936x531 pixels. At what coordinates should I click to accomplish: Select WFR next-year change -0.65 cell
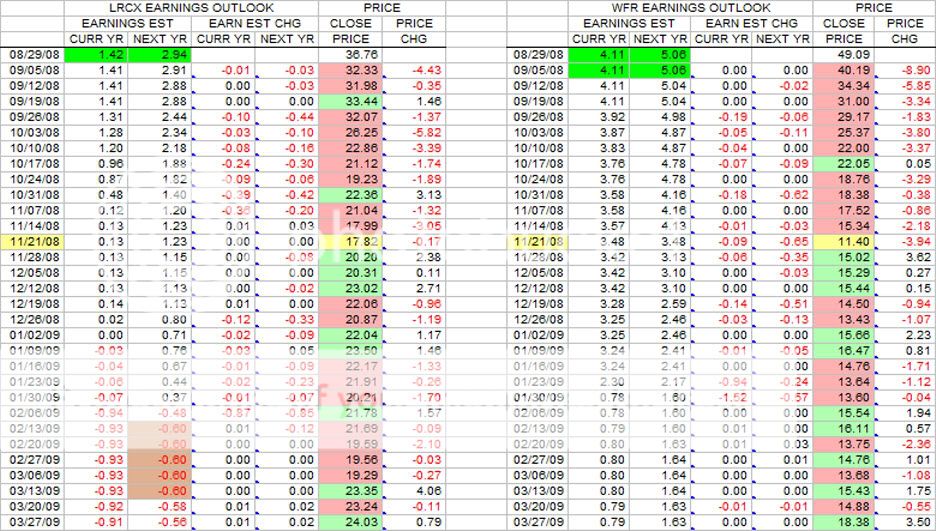tap(783, 241)
